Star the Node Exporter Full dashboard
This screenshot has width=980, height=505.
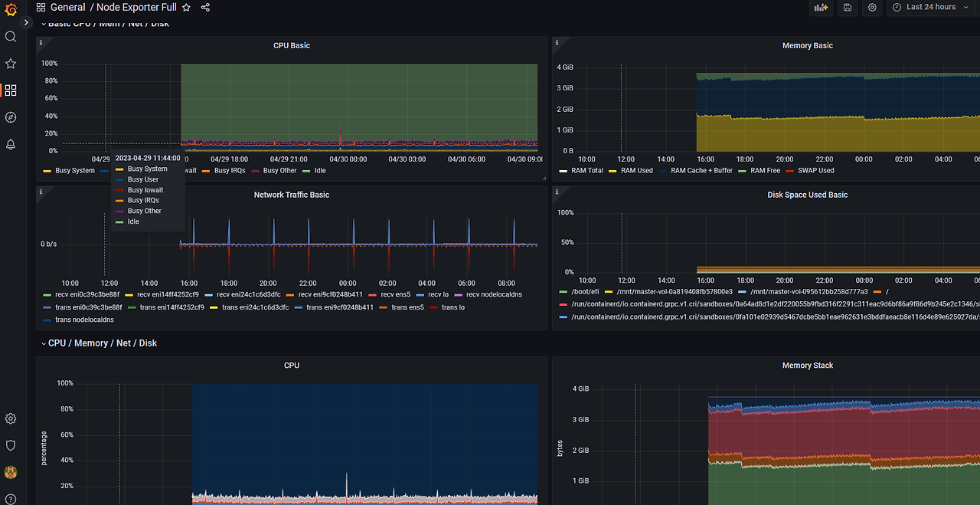pyautogui.click(x=186, y=8)
